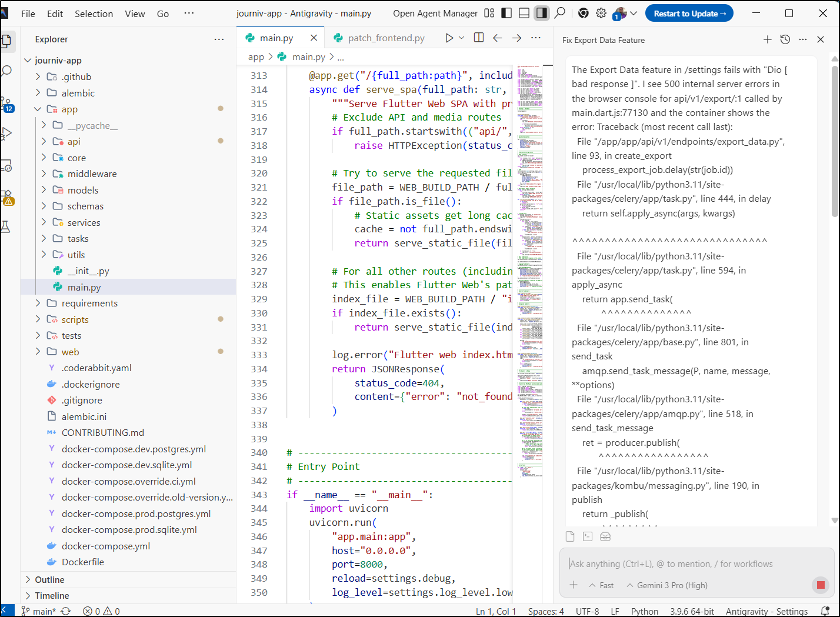This screenshot has height=617, width=840.
Task: Start a new agent conversation
Action: click(x=767, y=39)
